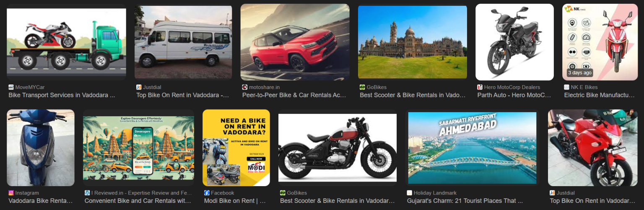Click the MoveMYCar favicon icon
Viewport: 644px width, 210px height.
click(x=11, y=87)
